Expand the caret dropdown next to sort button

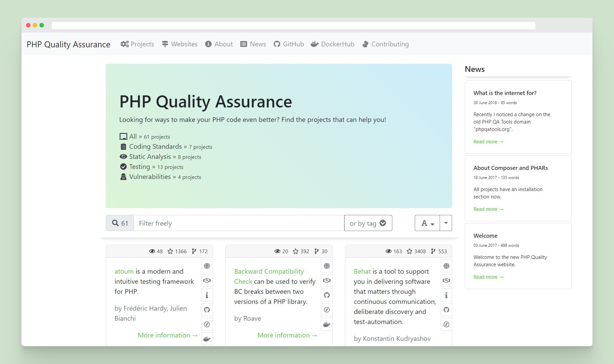pyautogui.click(x=446, y=223)
